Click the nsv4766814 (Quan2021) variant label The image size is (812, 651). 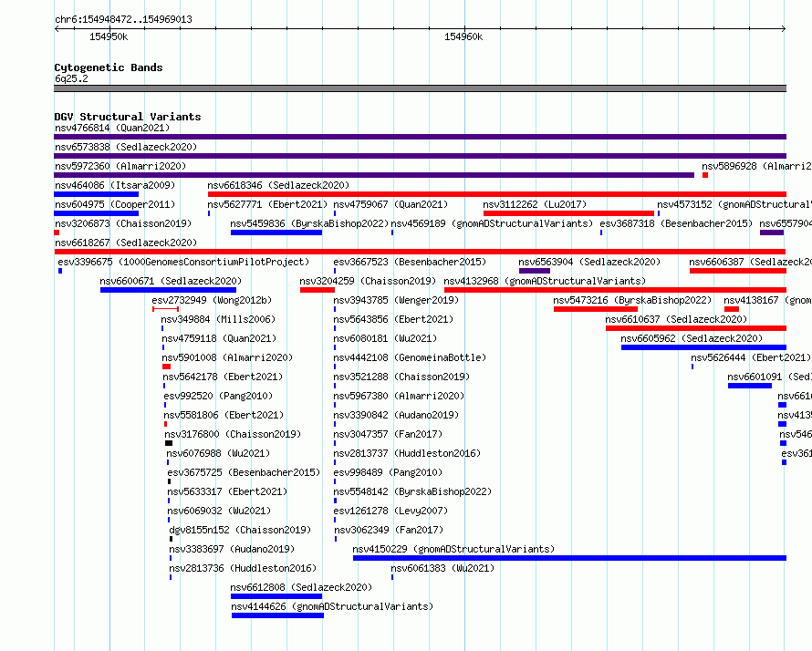112,128
